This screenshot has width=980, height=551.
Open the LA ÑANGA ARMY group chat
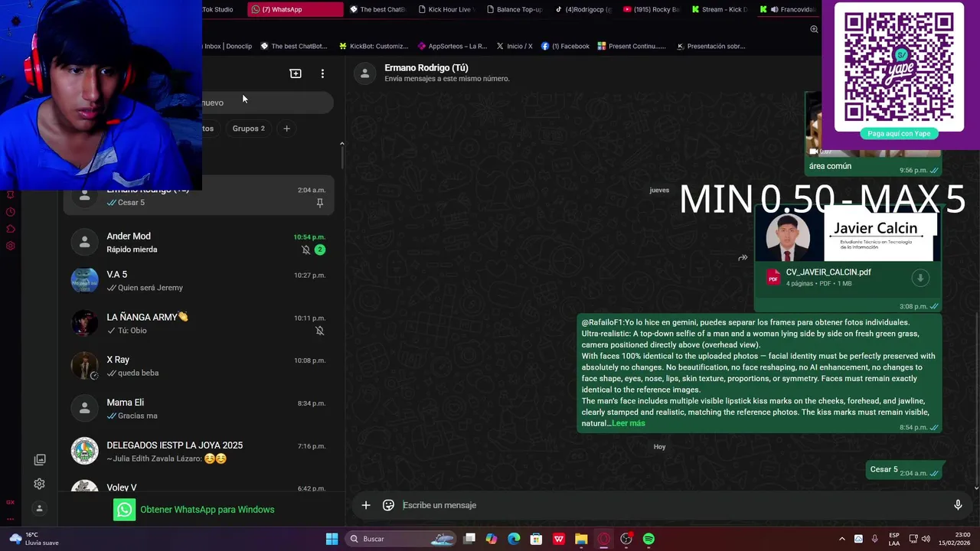[198, 324]
